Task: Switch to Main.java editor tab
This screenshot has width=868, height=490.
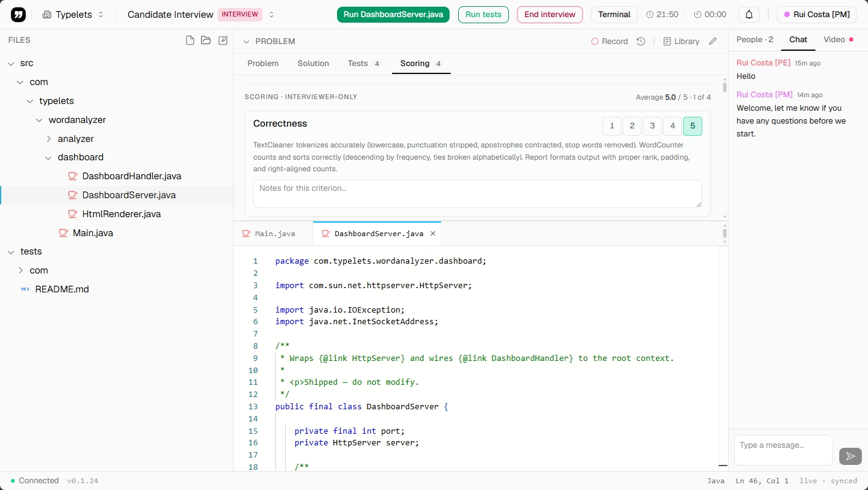Action: coord(273,234)
